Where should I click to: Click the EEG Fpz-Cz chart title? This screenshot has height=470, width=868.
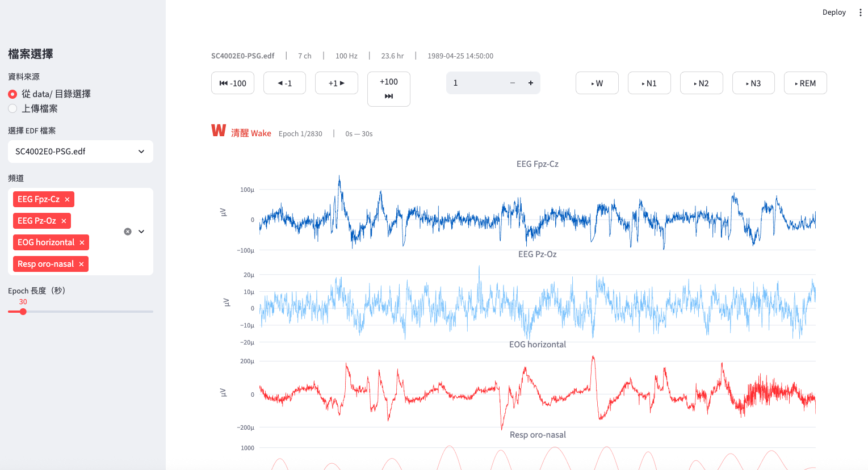(538, 164)
